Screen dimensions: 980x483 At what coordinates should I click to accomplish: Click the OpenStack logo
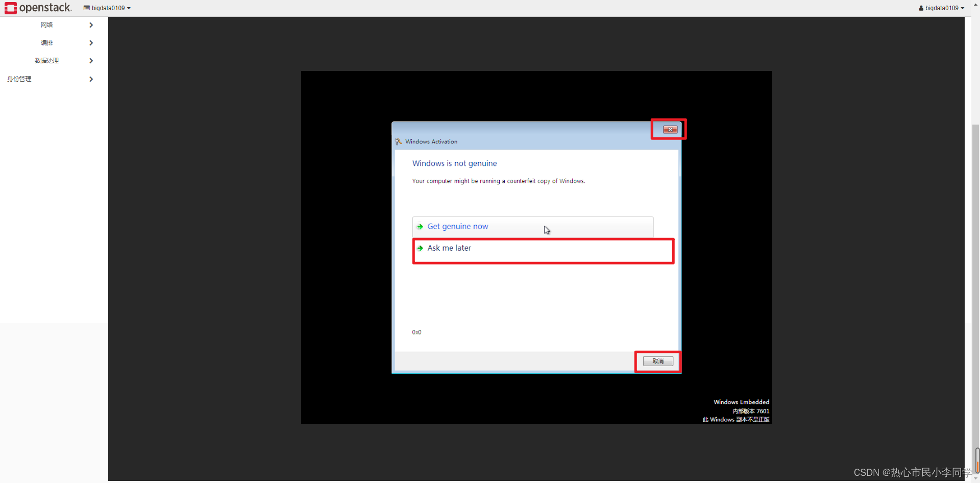click(x=38, y=8)
